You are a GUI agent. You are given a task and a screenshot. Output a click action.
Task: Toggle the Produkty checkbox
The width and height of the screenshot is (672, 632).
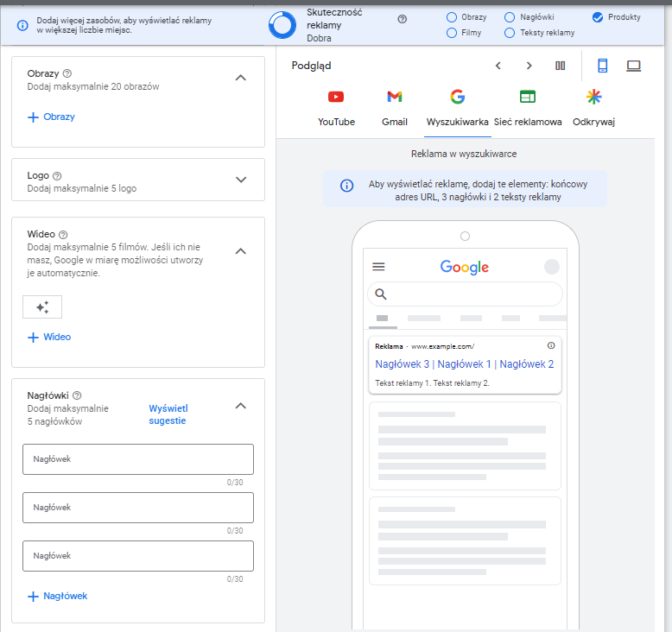[x=598, y=17]
